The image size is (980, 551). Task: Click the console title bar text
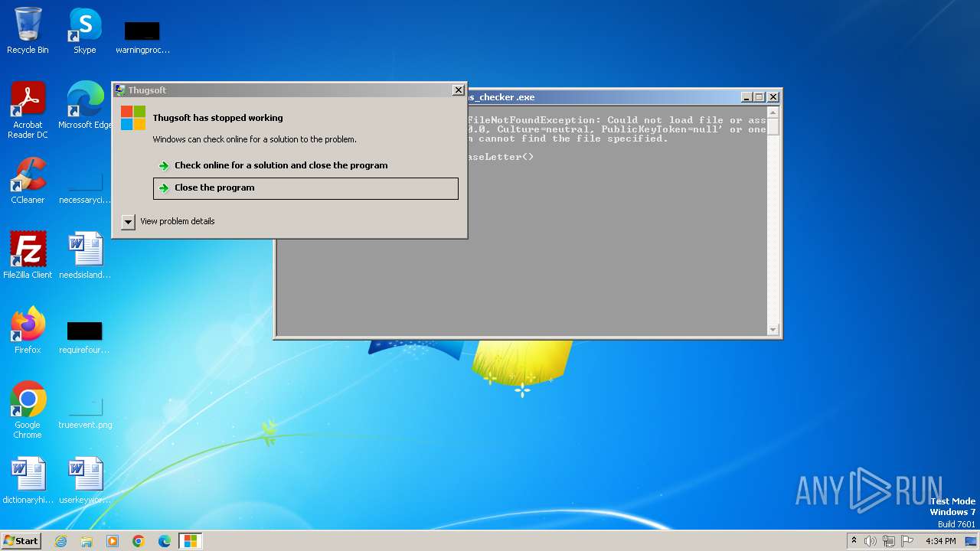[501, 97]
